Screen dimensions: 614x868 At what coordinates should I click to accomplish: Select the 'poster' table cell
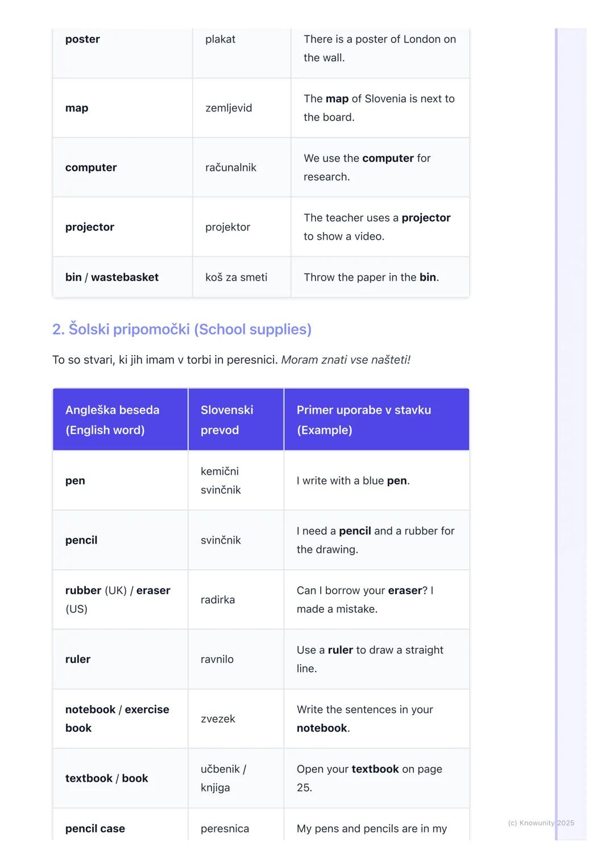82,39
